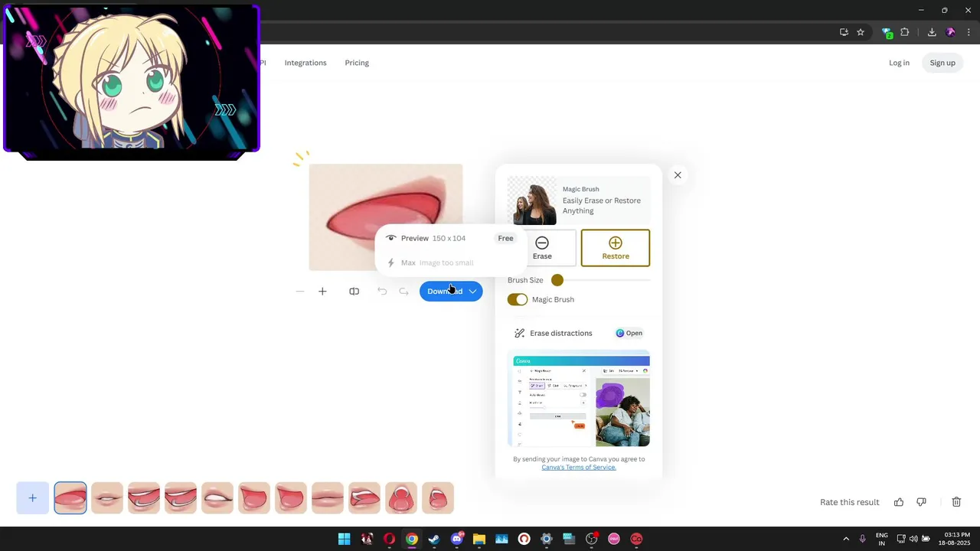Expand the Download options arrow

coord(472,292)
